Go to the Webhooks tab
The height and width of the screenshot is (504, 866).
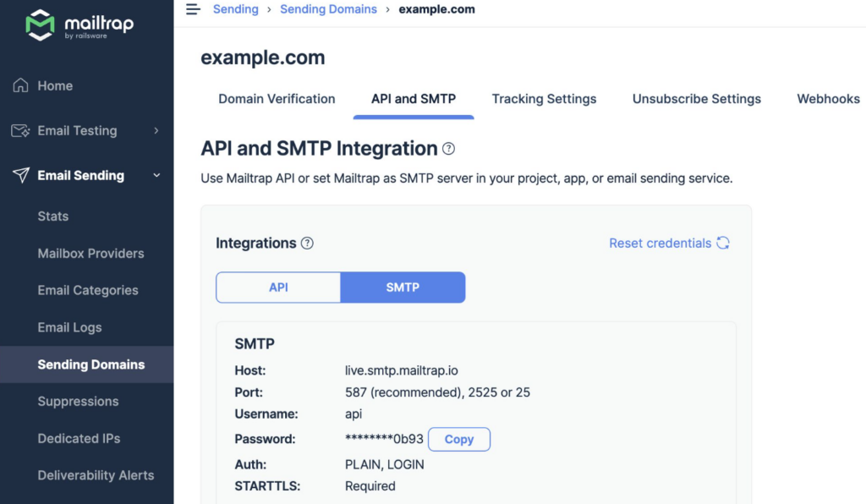point(828,99)
